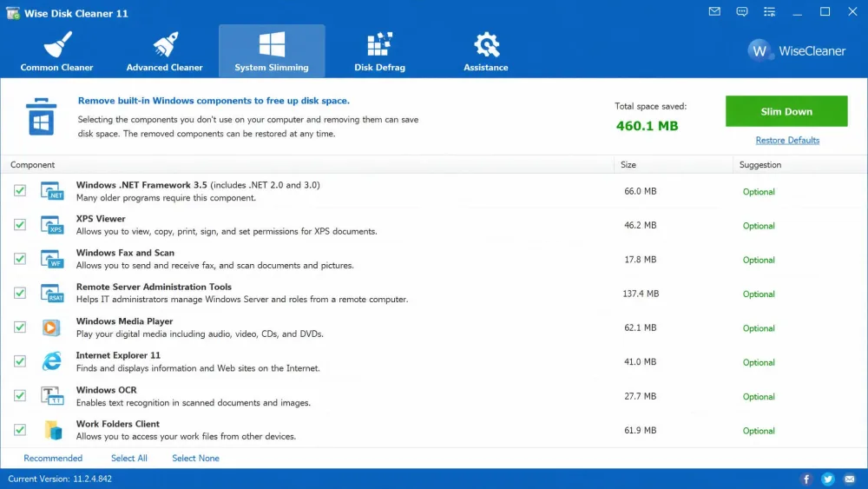Open the feedback chat bubble icon

[x=742, y=11]
